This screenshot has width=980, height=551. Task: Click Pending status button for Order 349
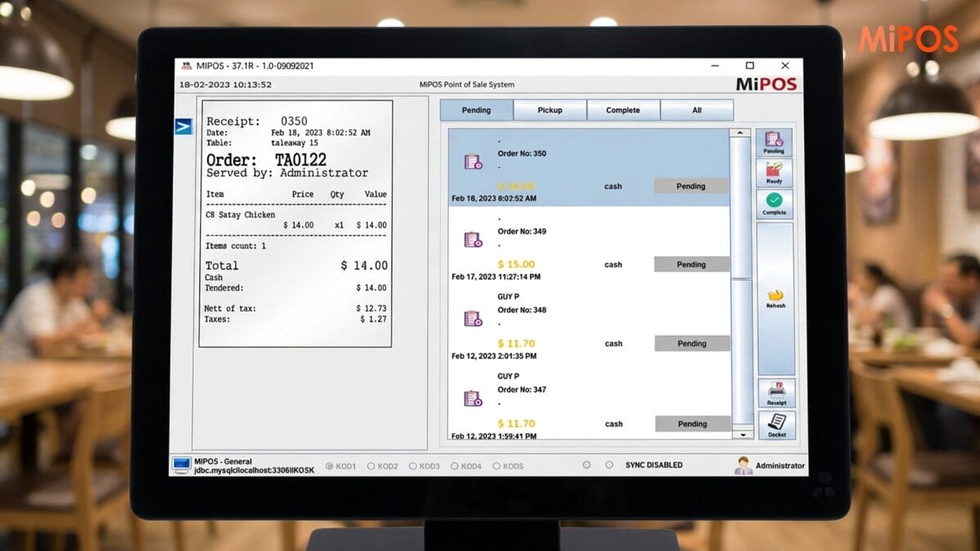coord(691,264)
